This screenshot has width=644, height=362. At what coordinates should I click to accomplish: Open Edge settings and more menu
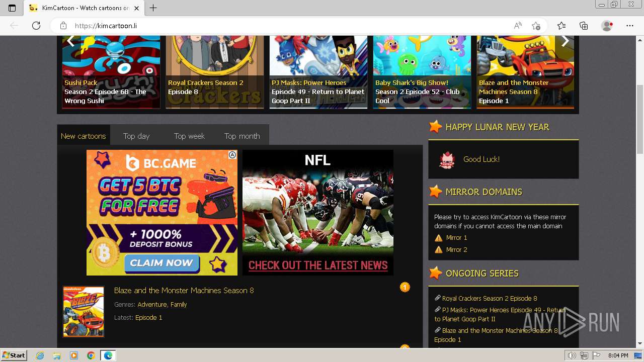630,26
